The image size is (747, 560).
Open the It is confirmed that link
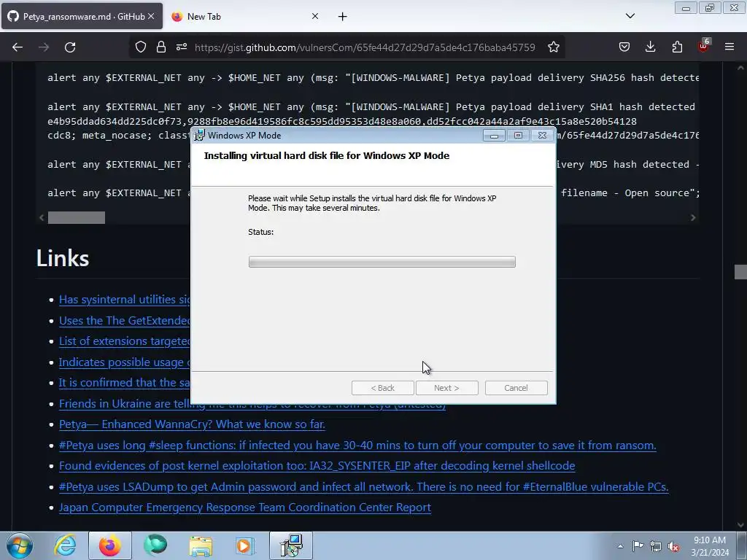coord(124,383)
